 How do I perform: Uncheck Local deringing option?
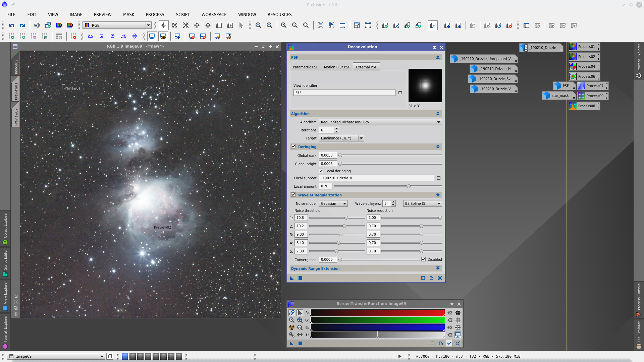point(321,171)
